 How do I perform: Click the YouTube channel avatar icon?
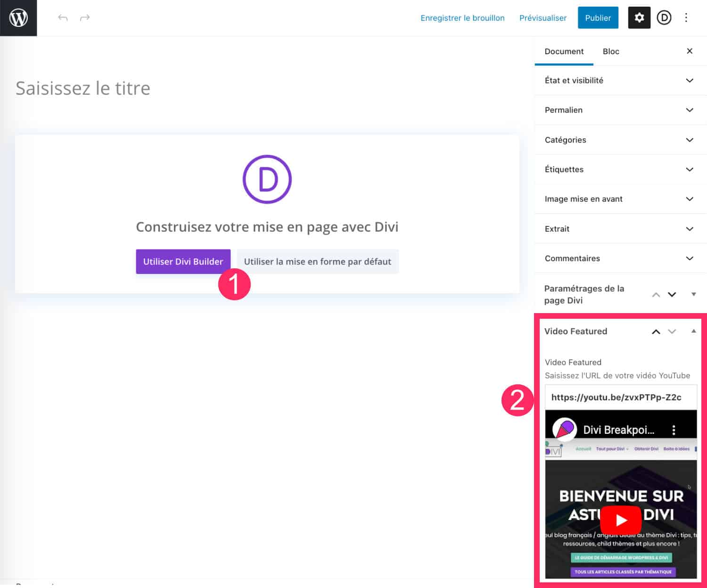point(565,430)
